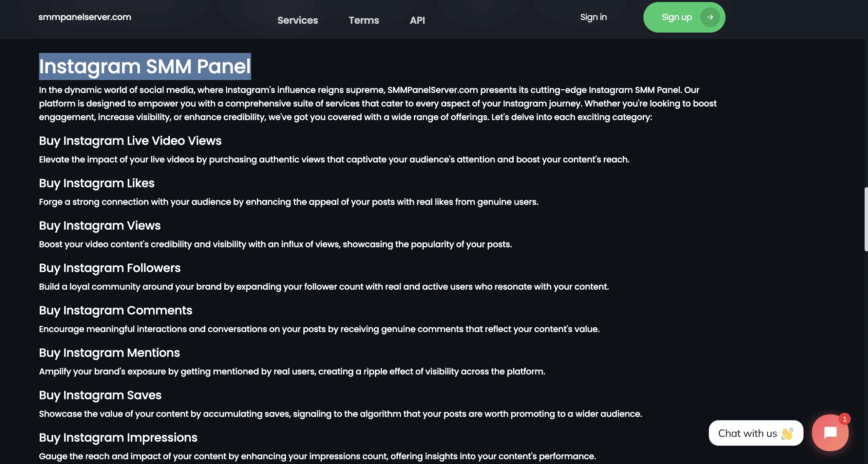This screenshot has height=464, width=868.
Task: Click the Buy Instagram Likes heading
Action: tap(97, 183)
